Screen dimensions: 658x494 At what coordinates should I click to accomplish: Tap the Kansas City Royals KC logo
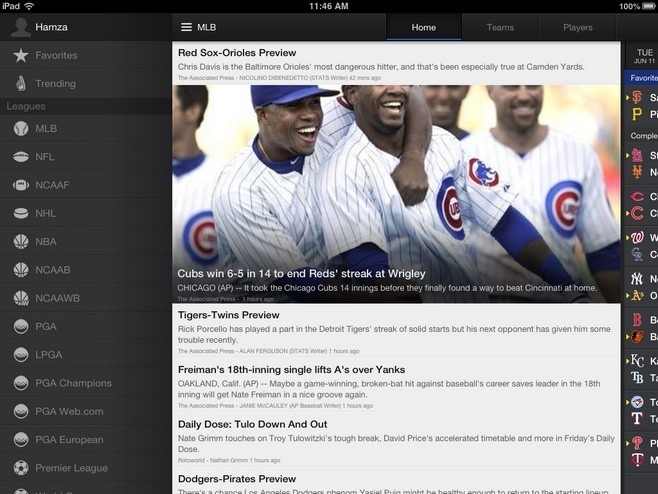click(x=637, y=361)
